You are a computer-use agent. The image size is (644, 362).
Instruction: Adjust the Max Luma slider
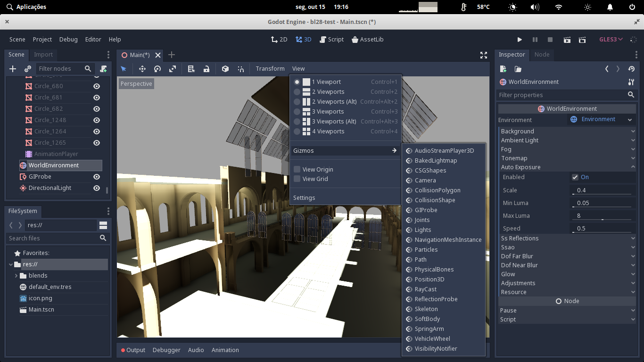pyautogui.click(x=602, y=220)
